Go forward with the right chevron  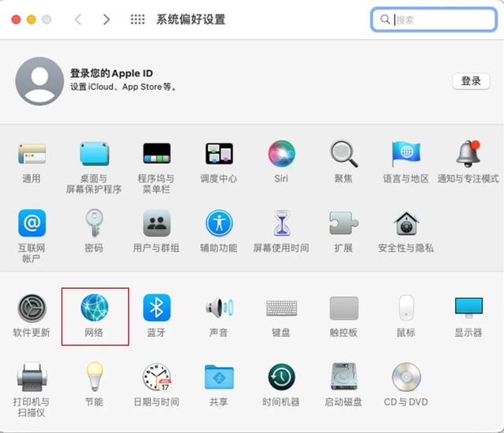[x=106, y=20]
